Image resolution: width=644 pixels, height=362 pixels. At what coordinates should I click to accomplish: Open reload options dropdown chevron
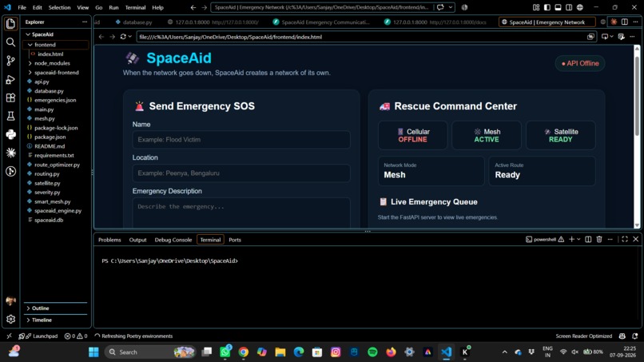point(129,37)
